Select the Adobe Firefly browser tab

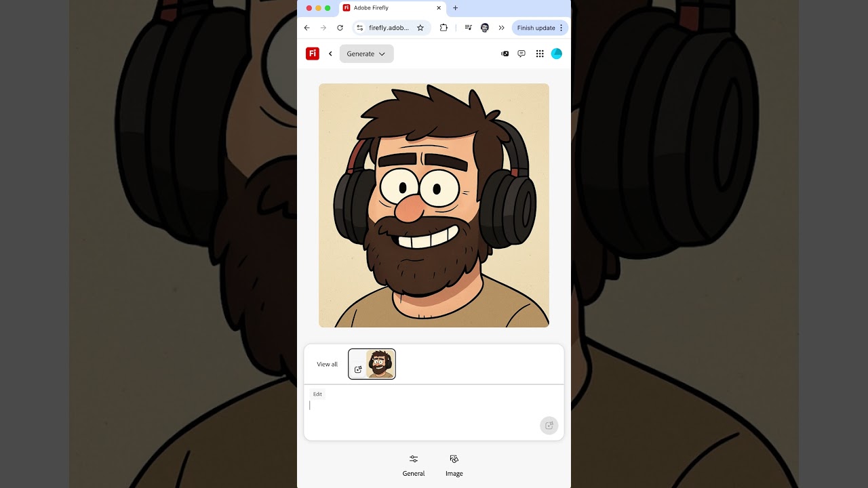392,8
